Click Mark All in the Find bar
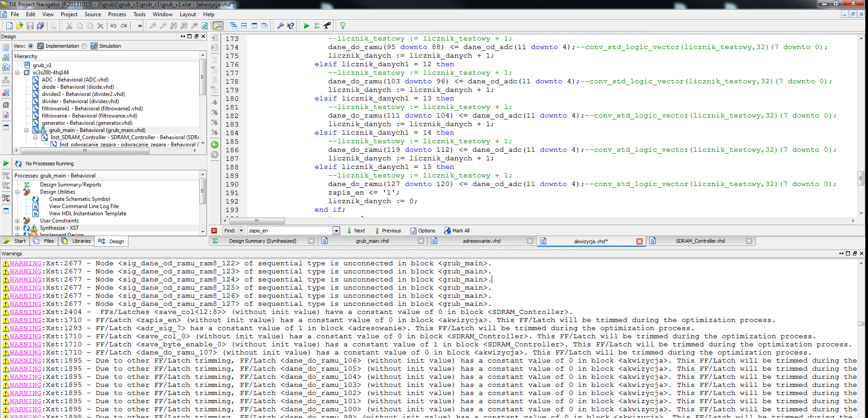The height and width of the screenshot is (418, 868). click(x=457, y=231)
